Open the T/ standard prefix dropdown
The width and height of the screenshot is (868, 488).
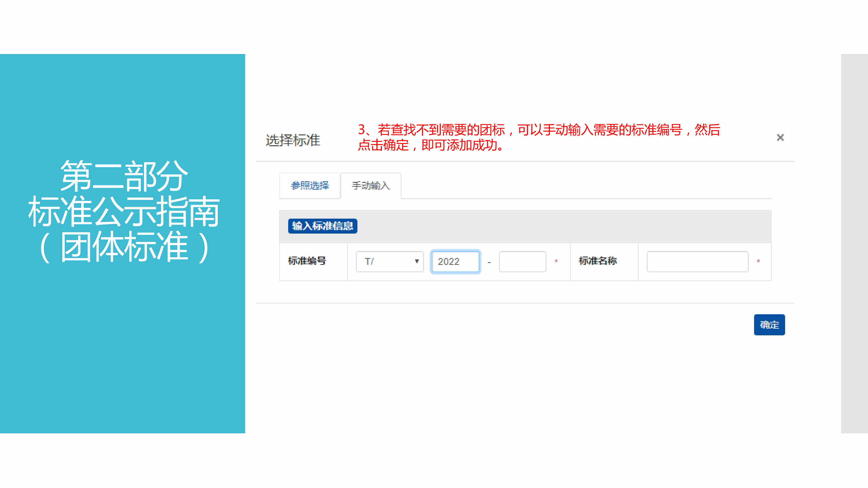(x=390, y=261)
